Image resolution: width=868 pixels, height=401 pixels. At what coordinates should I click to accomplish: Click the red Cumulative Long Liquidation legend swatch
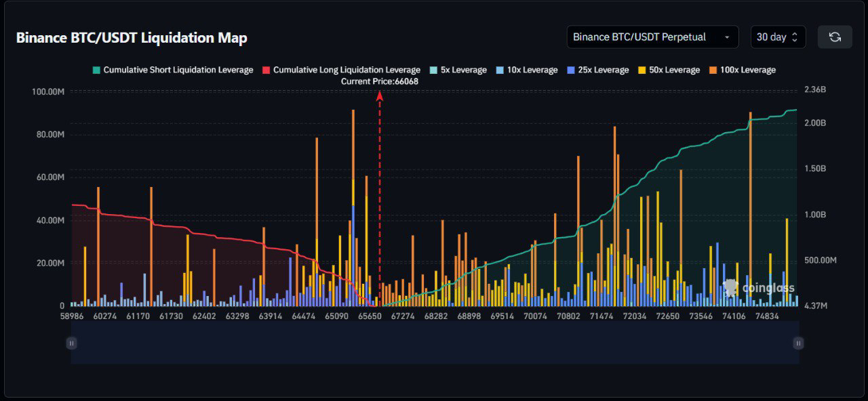267,70
